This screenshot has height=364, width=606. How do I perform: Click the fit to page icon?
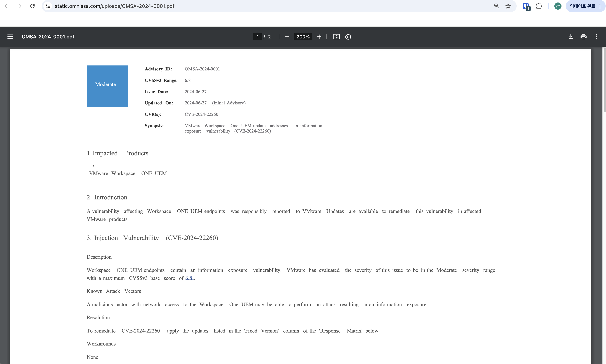(336, 37)
